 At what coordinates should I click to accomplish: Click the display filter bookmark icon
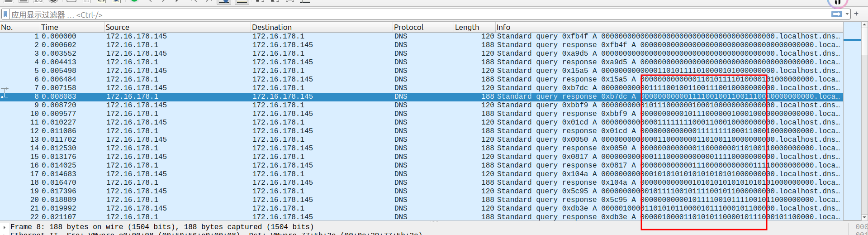5,14
